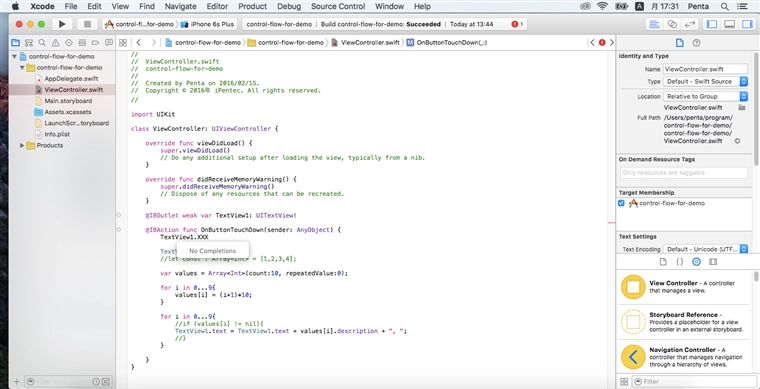760x389 pixels.
Task: Collapse the control-flow-for-demo project root
Action: click(14, 57)
